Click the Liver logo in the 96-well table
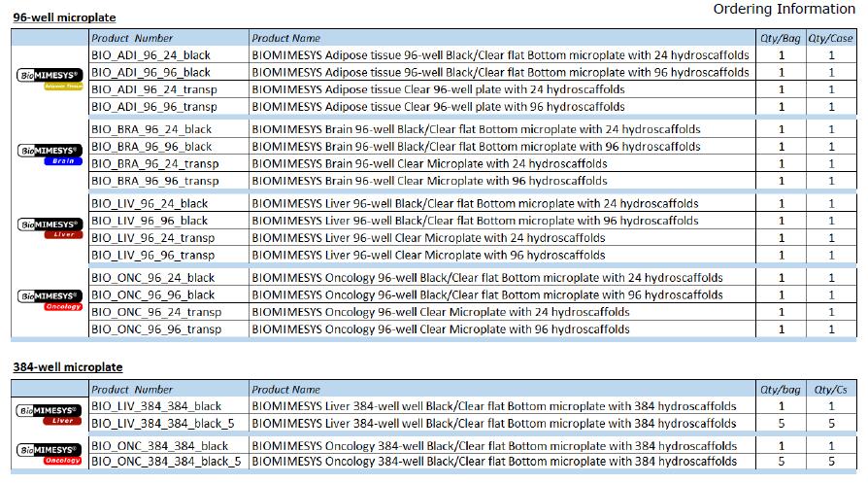The image size is (868, 484). [50, 227]
